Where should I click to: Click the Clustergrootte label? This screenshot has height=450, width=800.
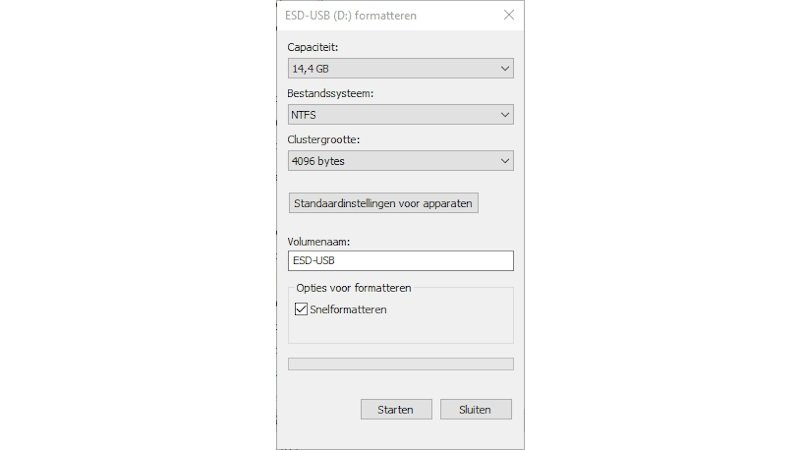pos(323,139)
